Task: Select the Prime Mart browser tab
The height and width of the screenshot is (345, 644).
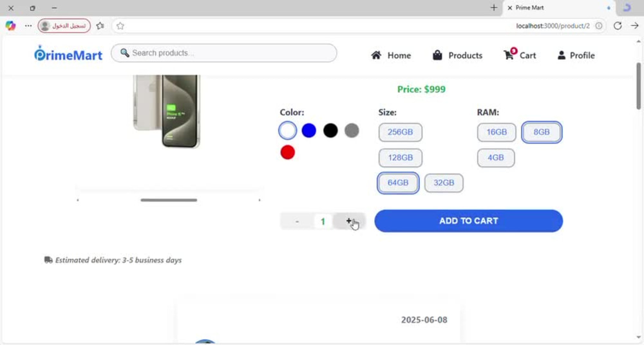Action: [x=558, y=8]
